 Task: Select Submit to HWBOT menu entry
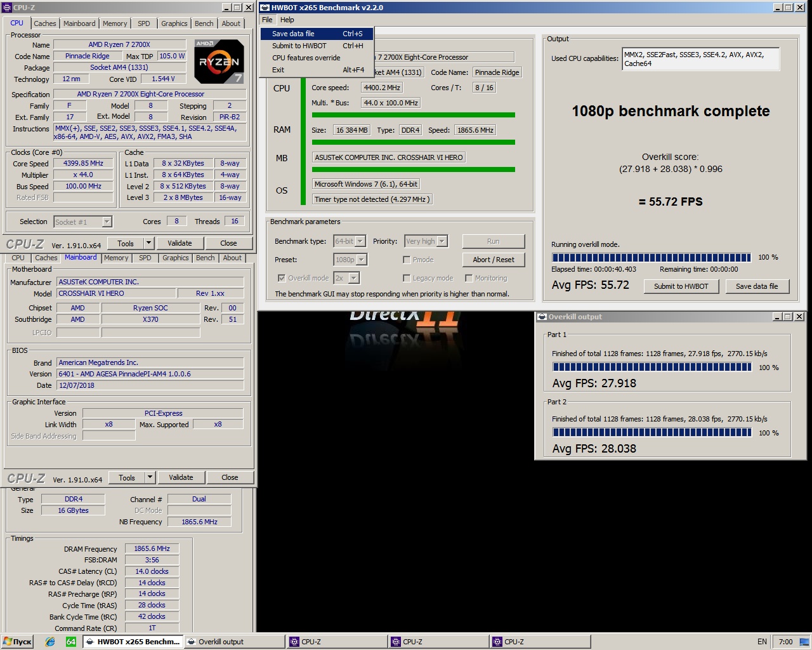317,46
